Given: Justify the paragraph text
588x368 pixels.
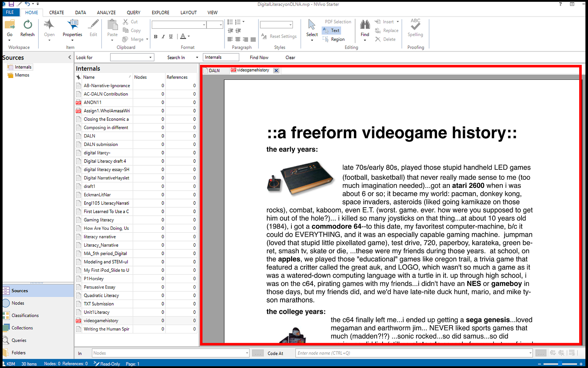Looking at the screenshot, I should (x=253, y=39).
